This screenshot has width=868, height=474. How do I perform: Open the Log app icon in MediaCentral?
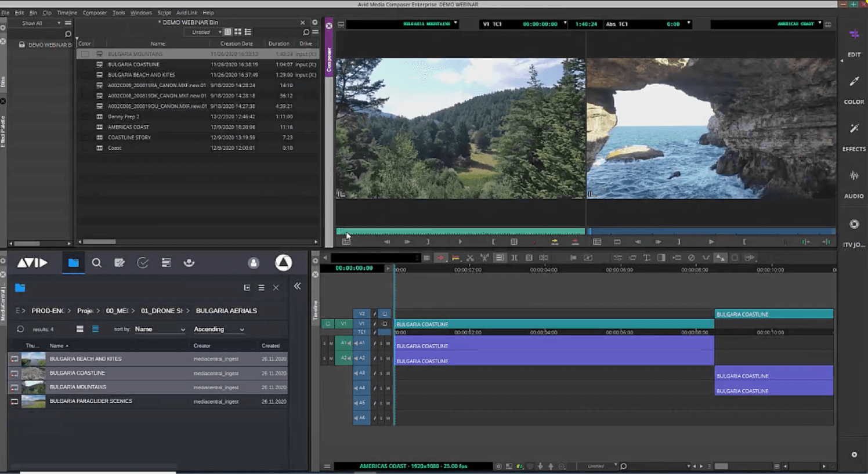[x=120, y=263]
